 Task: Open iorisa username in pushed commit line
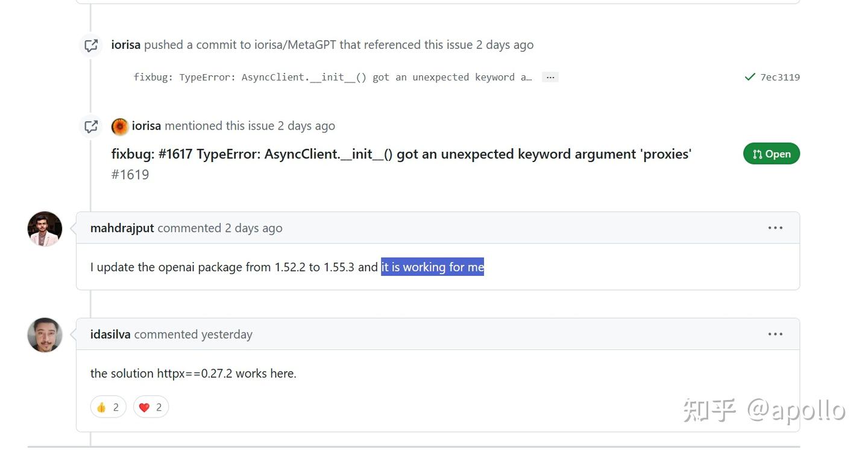(x=125, y=45)
